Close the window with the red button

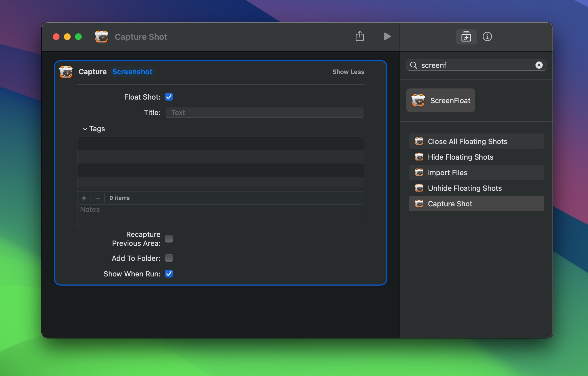coord(56,37)
